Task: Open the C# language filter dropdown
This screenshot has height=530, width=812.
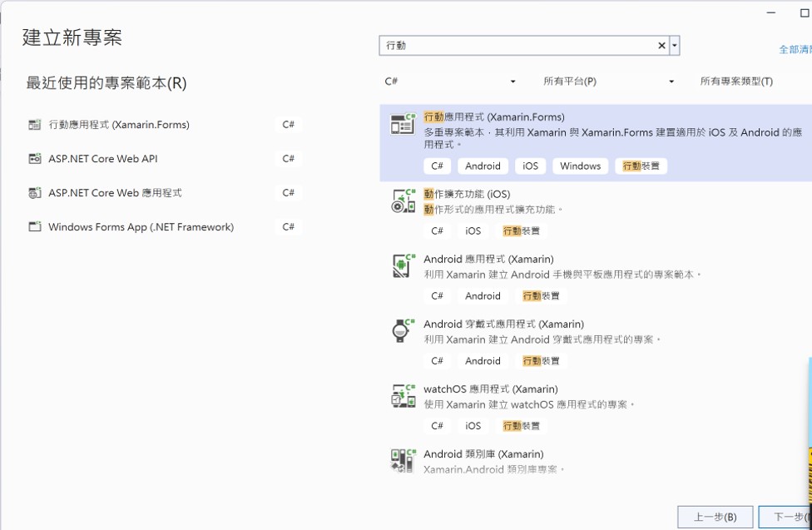Action: pyautogui.click(x=449, y=82)
